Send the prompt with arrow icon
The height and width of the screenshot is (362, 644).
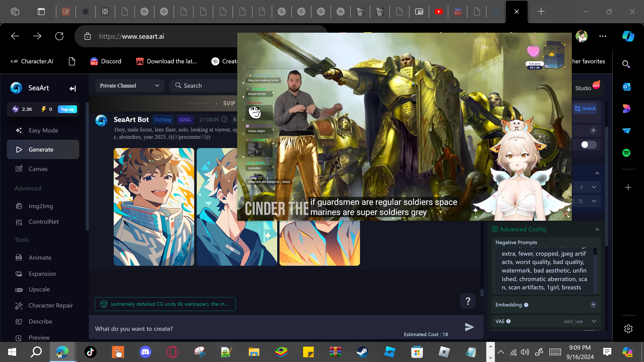point(469,327)
